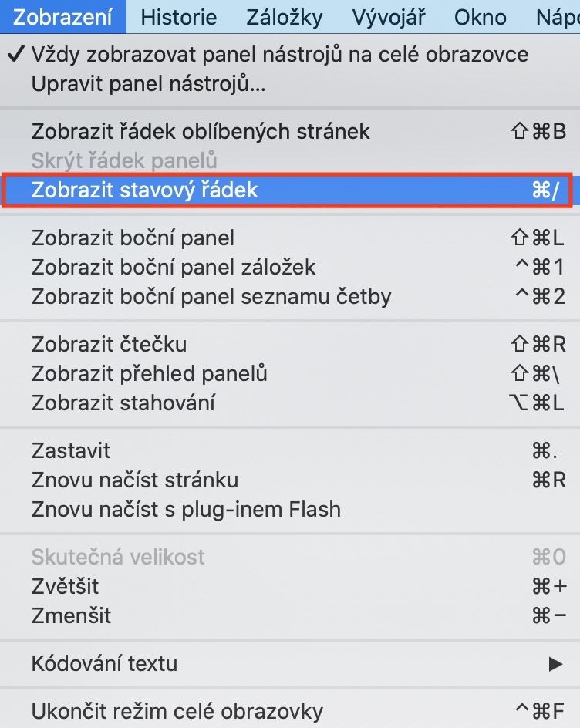Viewport: 580px width, 728px height.
Task: Select Znovu načíst s plug-inem Flash
Action: pos(186,509)
